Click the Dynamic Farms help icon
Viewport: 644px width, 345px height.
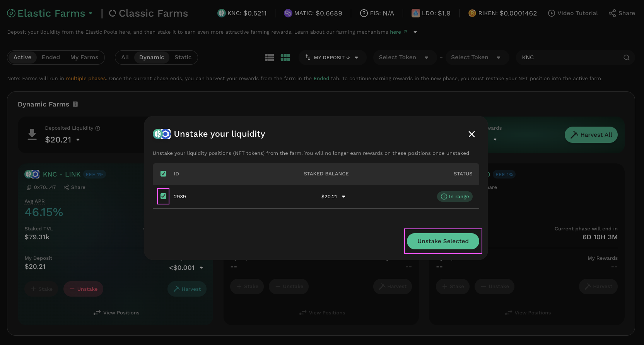[75, 104]
